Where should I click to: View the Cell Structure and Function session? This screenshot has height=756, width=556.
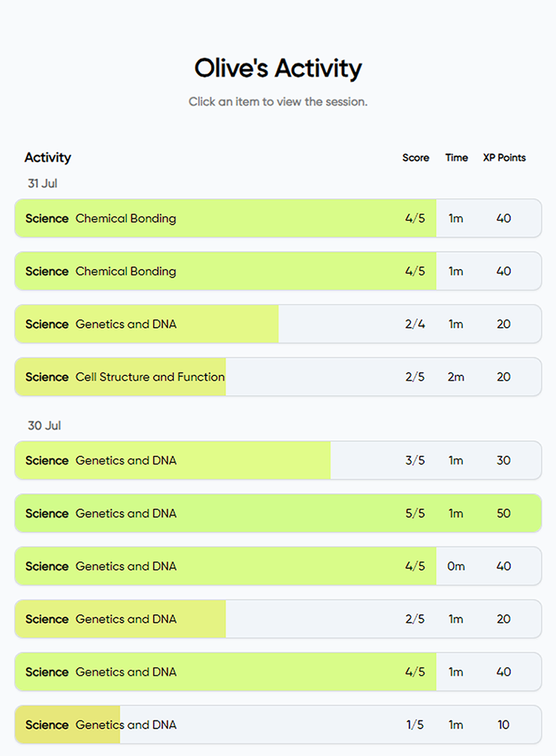(x=277, y=377)
